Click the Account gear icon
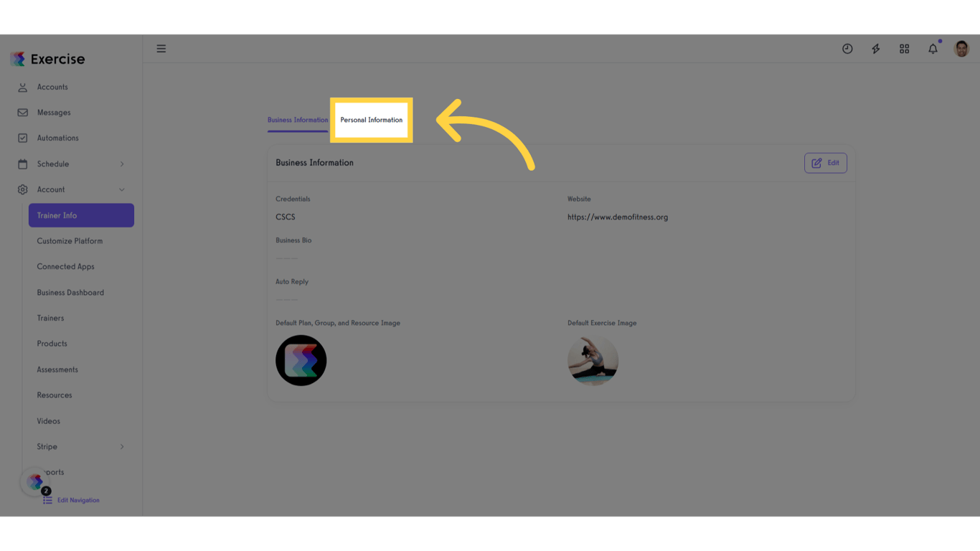This screenshot has width=980, height=551. [24, 189]
